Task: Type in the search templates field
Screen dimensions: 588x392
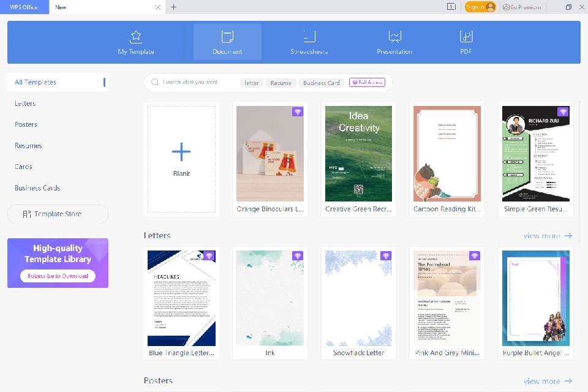Action: 196,82
